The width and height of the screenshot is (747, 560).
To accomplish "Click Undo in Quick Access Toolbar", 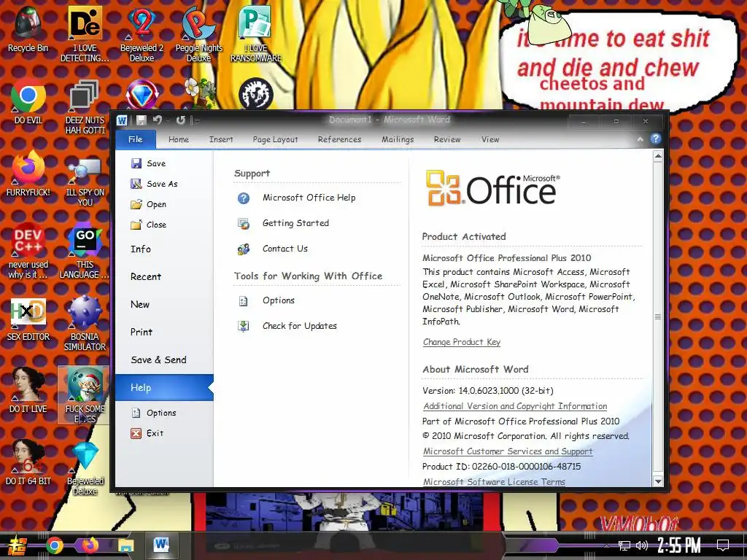I will click(158, 120).
